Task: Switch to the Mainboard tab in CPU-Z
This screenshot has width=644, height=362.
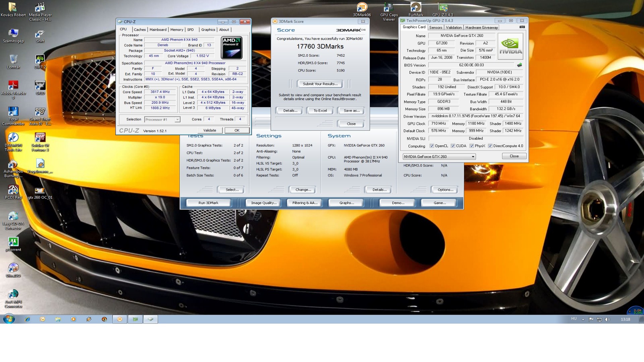Action: pos(158,29)
